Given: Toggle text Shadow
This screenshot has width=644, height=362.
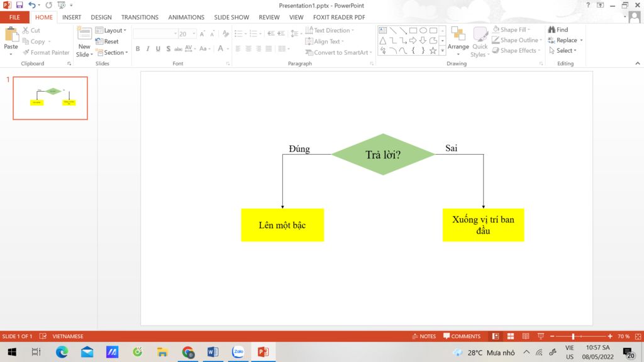Looking at the screenshot, I should (x=168, y=49).
